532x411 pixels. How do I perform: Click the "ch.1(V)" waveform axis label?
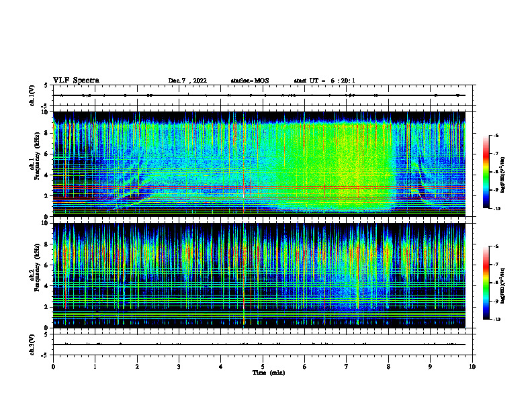(x=32, y=95)
